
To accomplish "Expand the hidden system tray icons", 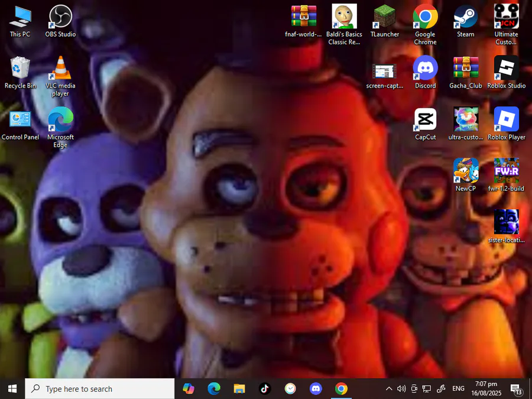I will 389,389.
